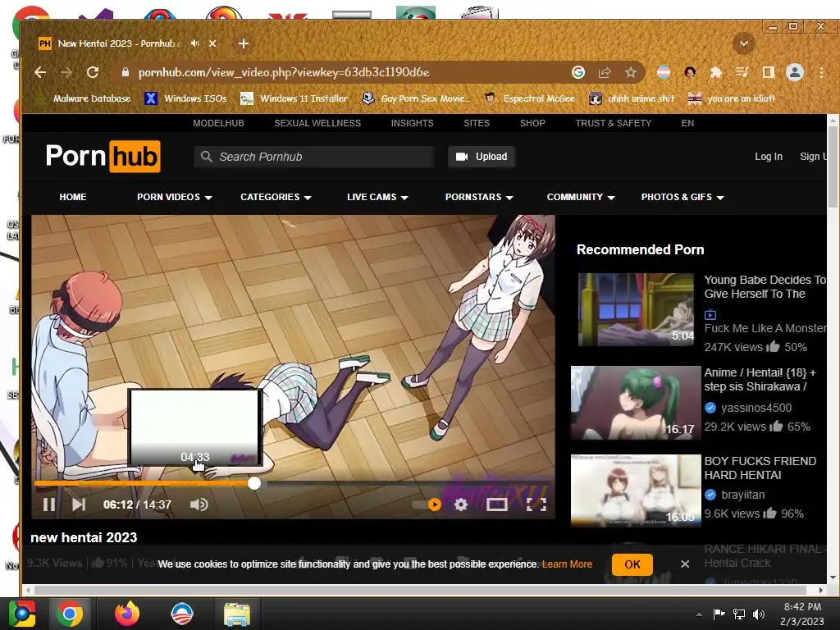840x630 pixels.
Task: Open the Extensions puzzle piece icon
Action: (x=715, y=72)
